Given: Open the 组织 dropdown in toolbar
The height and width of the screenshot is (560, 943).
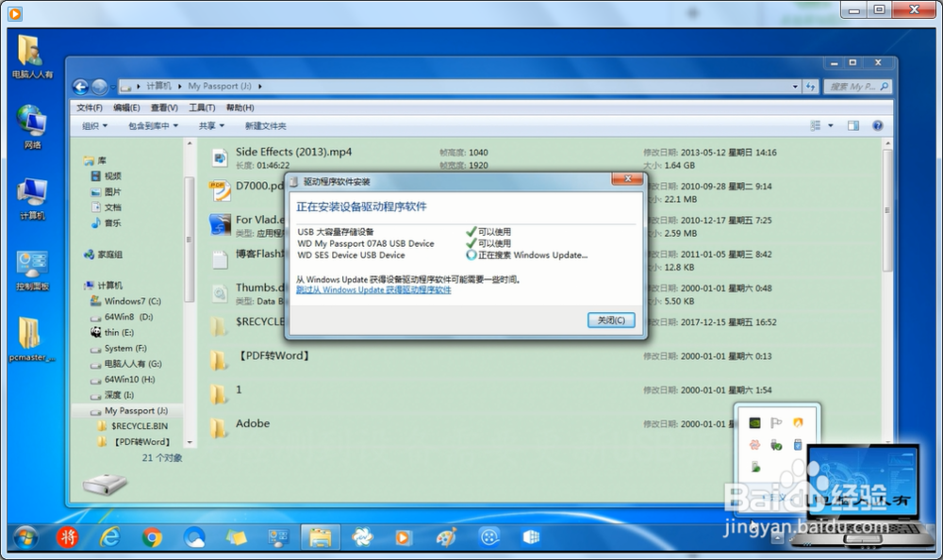Looking at the screenshot, I should (x=94, y=125).
